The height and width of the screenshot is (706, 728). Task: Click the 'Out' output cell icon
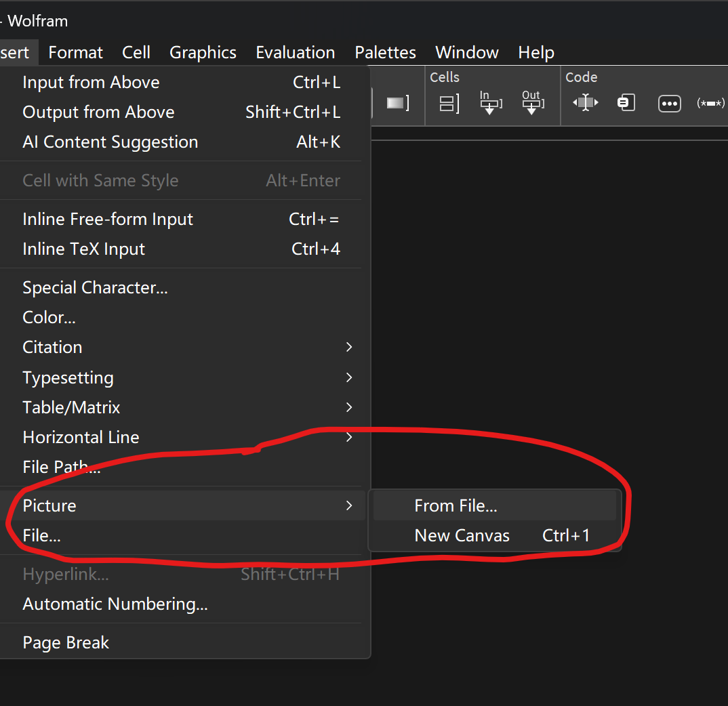pos(531,103)
